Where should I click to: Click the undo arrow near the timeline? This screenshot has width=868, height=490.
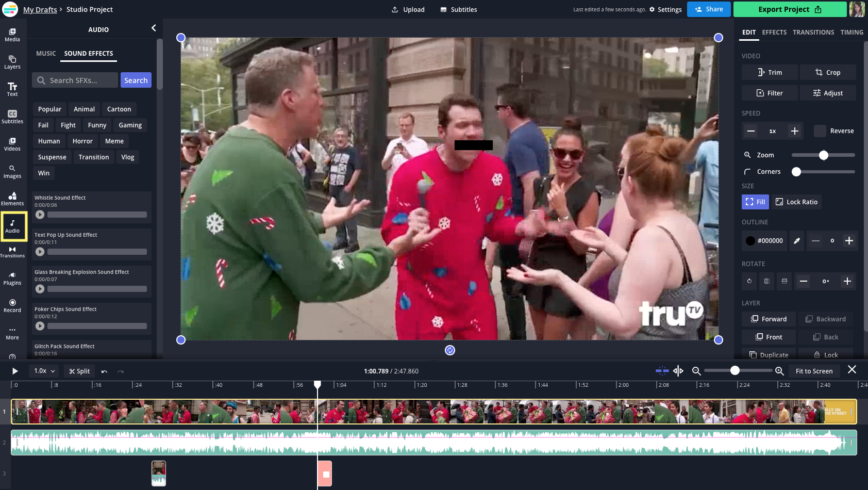(103, 371)
